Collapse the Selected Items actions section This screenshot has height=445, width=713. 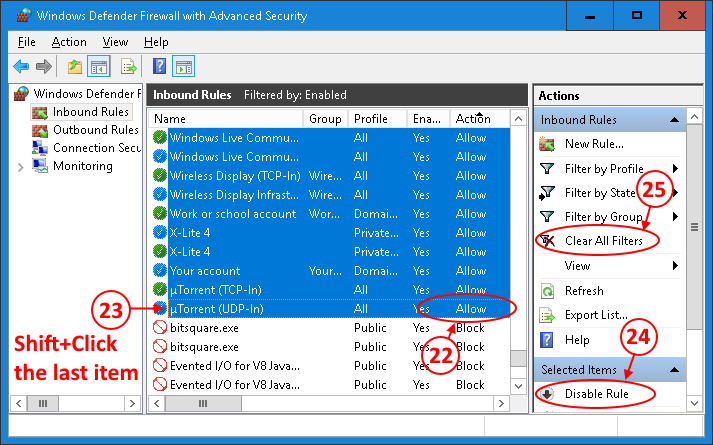click(x=675, y=370)
